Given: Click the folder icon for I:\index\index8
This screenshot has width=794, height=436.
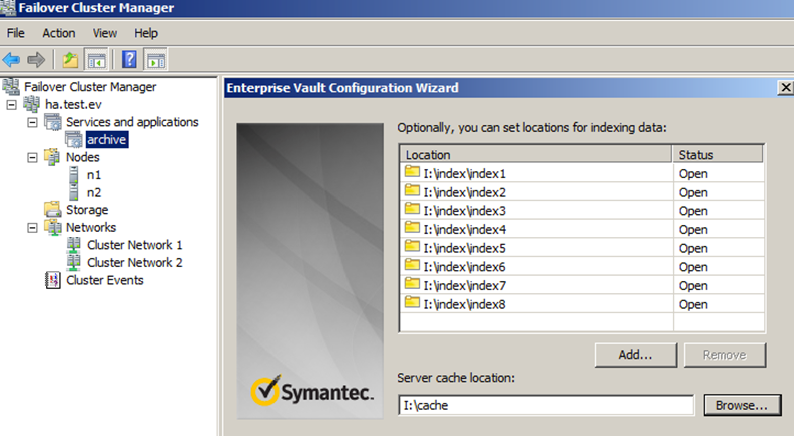Looking at the screenshot, I should [x=412, y=303].
